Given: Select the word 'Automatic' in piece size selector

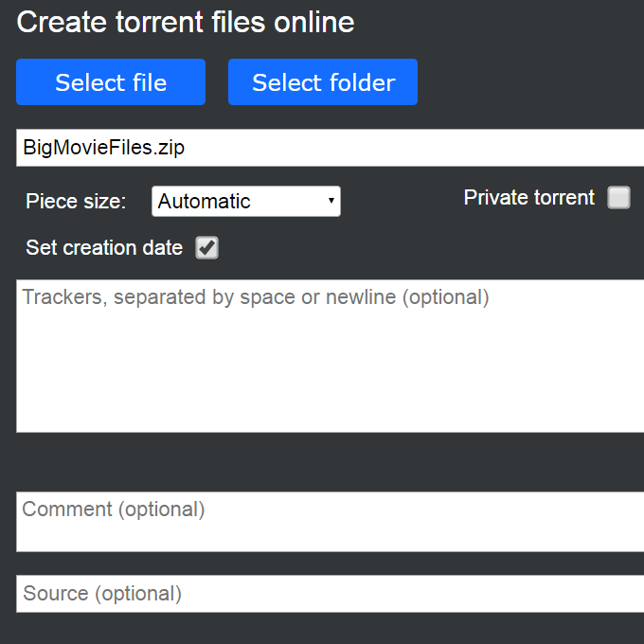Looking at the screenshot, I should pos(204,201).
